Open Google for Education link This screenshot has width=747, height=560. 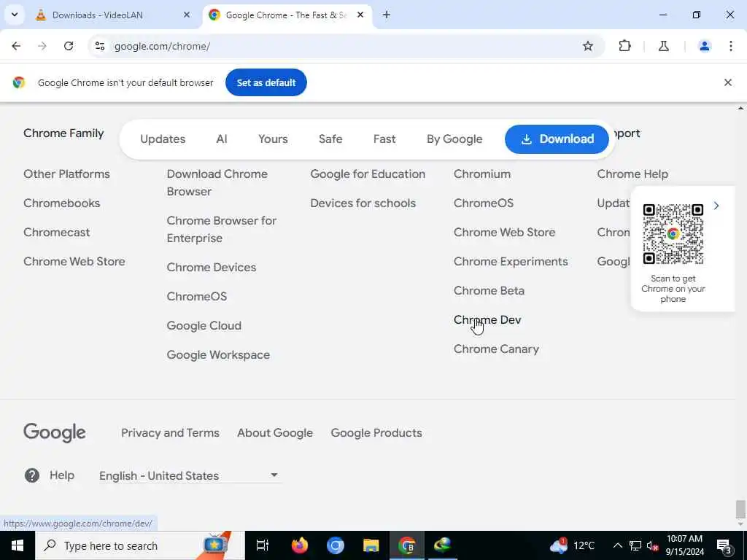(x=368, y=174)
